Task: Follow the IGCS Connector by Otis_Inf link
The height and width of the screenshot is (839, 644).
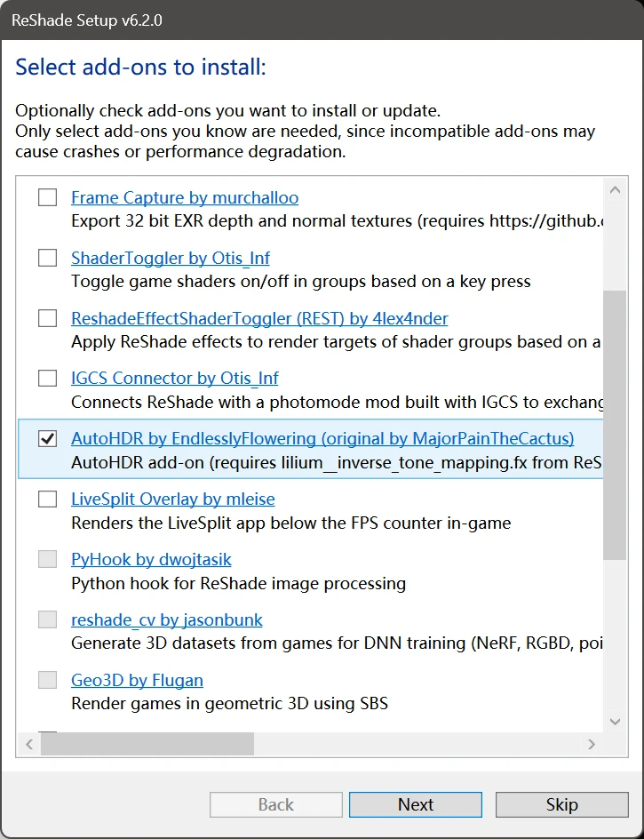Action: [x=175, y=379]
